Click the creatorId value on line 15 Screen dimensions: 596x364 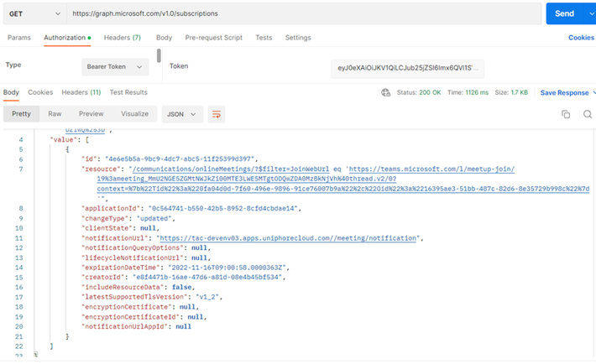pos(207,278)
